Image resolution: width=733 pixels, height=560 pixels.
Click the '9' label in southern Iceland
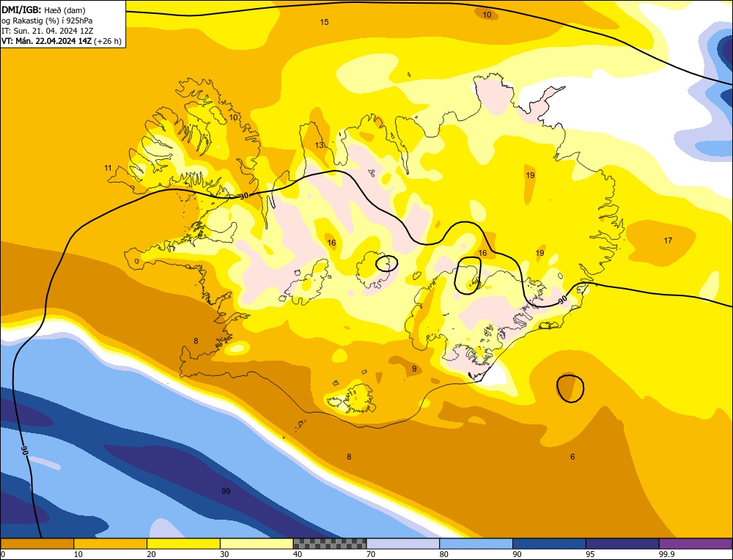(x=414, y=369)
